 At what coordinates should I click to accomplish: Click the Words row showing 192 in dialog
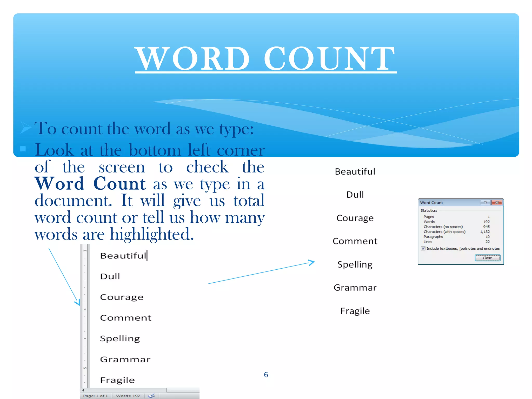point(456,222)
